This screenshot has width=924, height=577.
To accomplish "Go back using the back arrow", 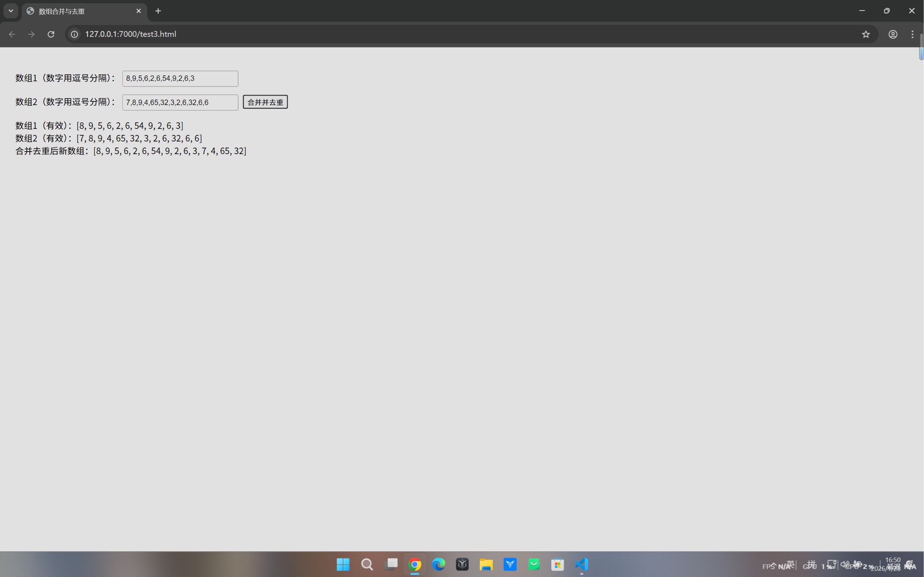I will (x=12, y=34).
